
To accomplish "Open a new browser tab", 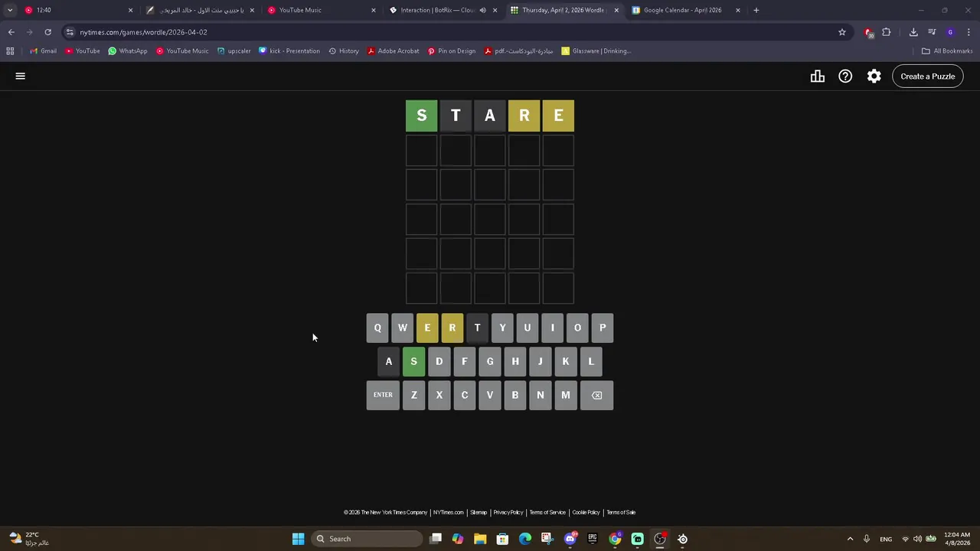I will coord(756,10).
